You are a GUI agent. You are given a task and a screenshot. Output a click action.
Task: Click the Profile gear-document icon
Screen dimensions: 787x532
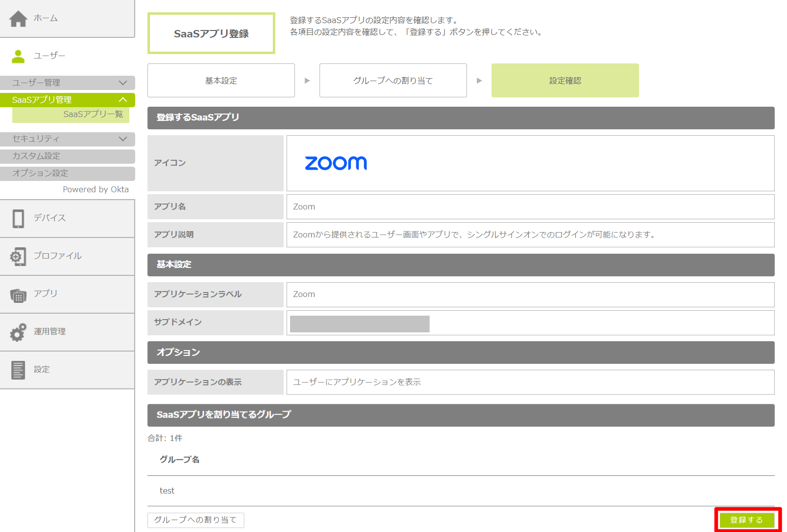tap(18, 257)
